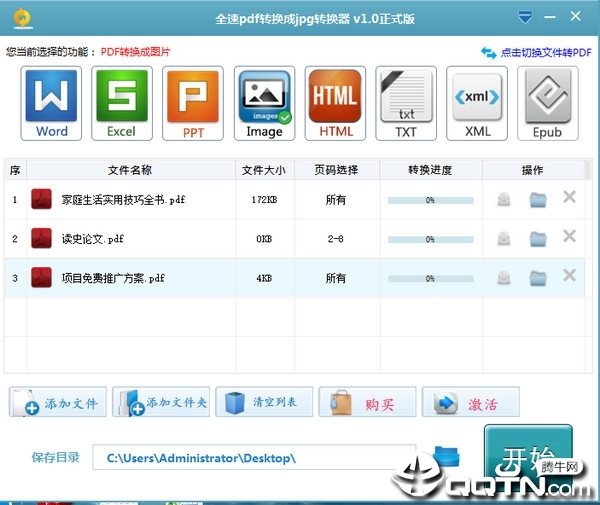Click the 清空列表 clear list button

click(264, 402)
